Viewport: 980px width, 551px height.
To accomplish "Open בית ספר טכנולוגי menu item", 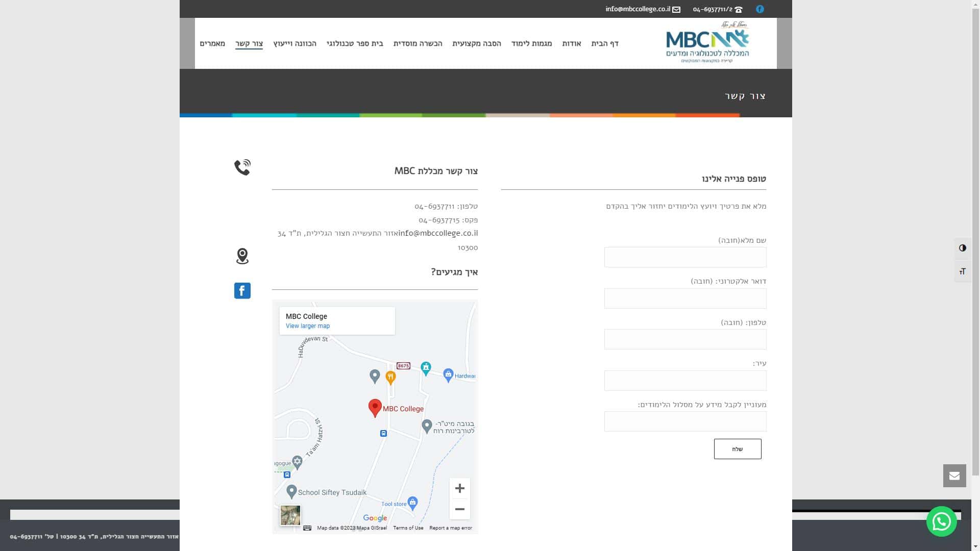I will (x=355, y=43).
